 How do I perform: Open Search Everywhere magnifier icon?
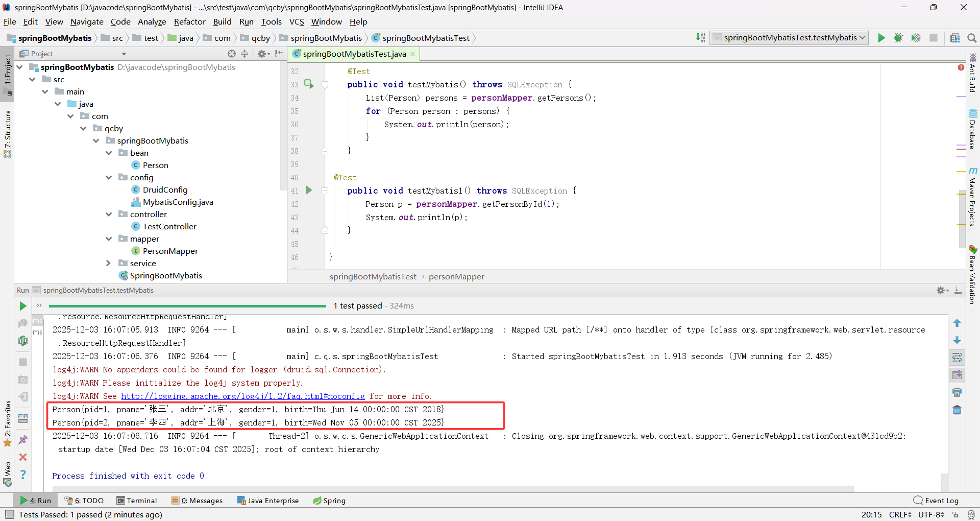[972, 38]
